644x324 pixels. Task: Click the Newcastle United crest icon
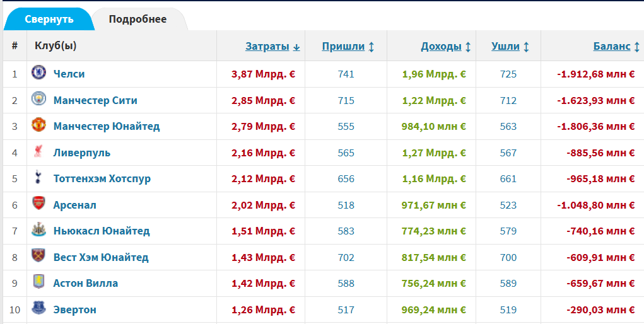tap(38, 231)
